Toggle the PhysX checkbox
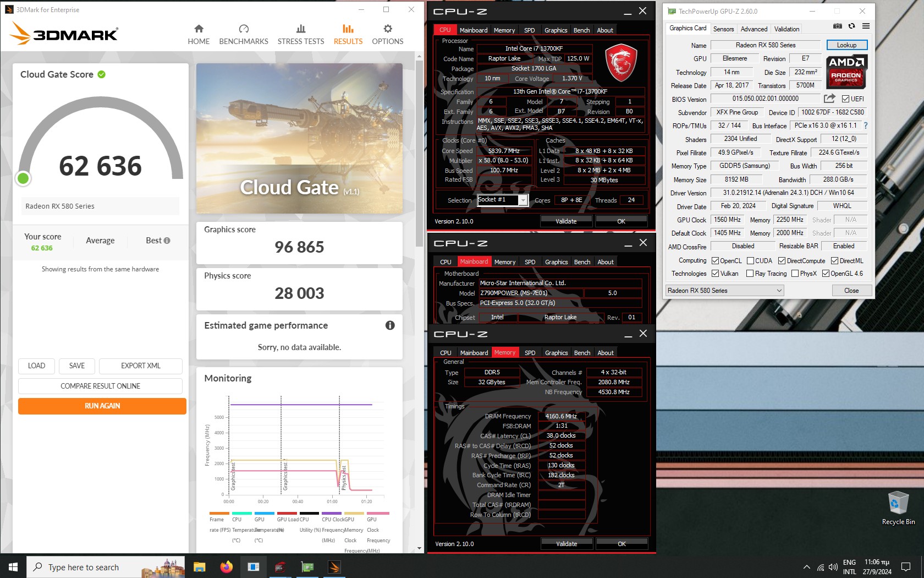 tap(795, 274)
